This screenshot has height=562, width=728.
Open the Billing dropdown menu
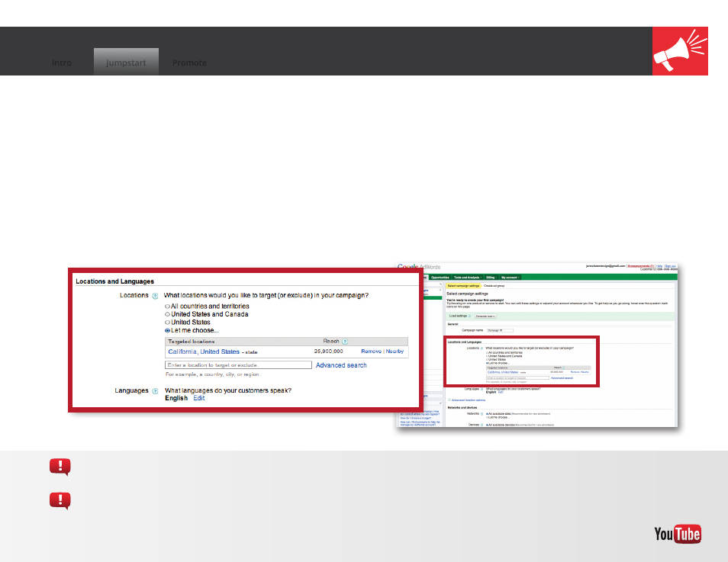491,278
